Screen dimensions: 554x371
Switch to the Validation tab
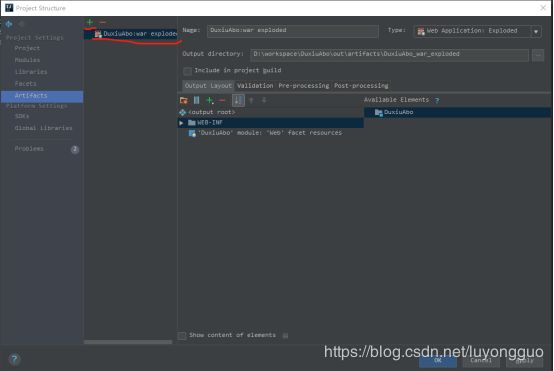pyautogui.click(x=255, y=86)
